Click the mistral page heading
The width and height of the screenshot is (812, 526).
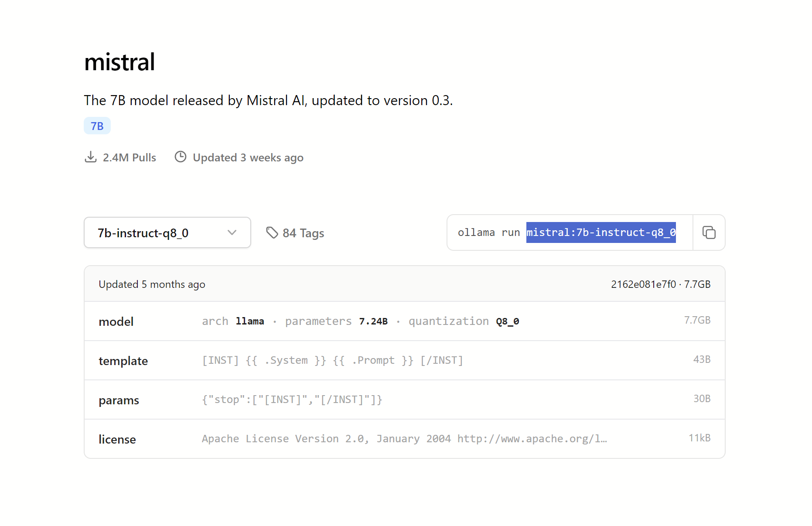tap(119, 62)
